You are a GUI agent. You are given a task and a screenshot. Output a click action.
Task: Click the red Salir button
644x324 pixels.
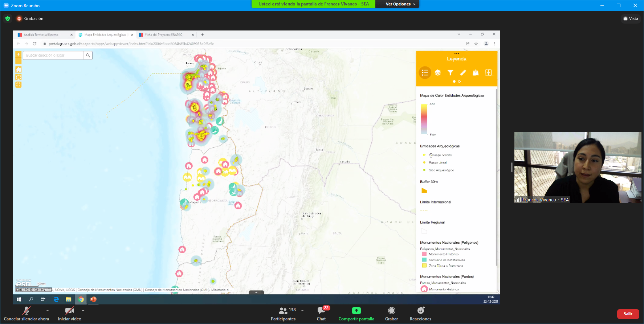click(628, 314)
